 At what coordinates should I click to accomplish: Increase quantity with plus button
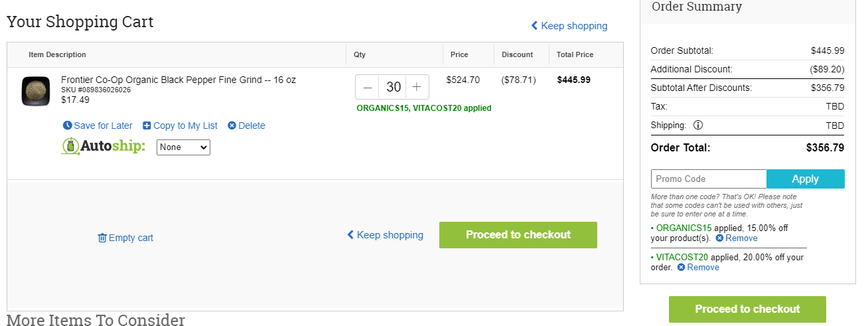coord(417,87)
